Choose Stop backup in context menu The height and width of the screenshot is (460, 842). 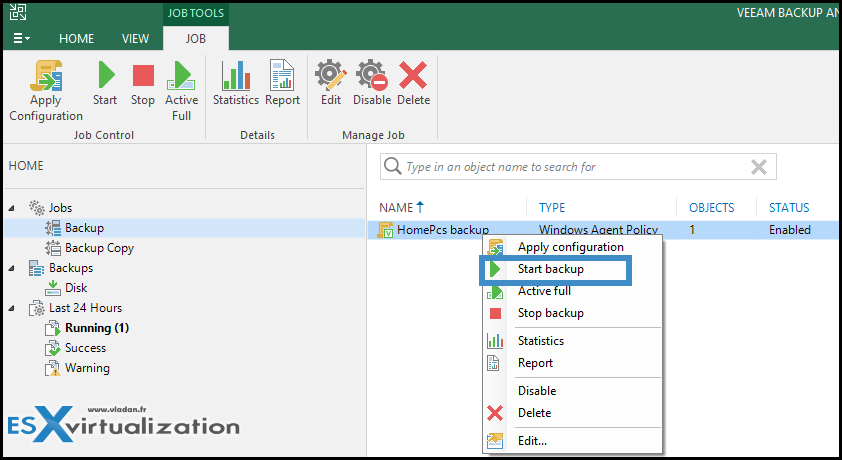tap(550, 313)
